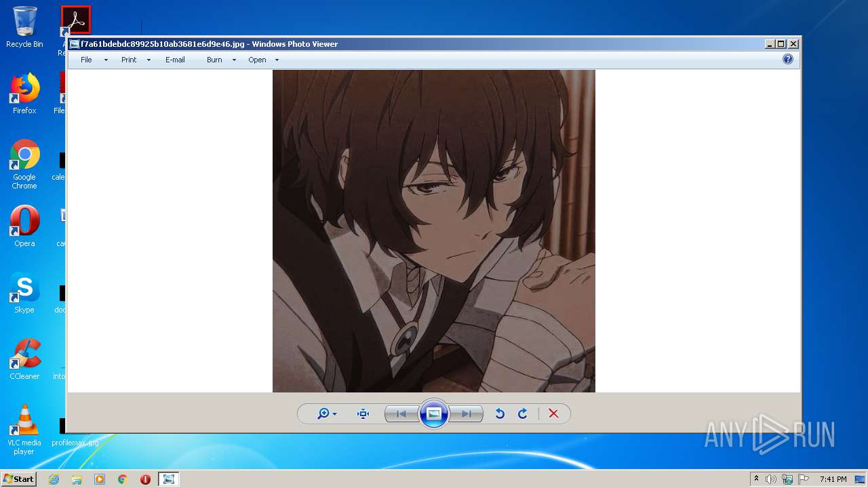
Task: Click Show desktop button
Action: 861,479
